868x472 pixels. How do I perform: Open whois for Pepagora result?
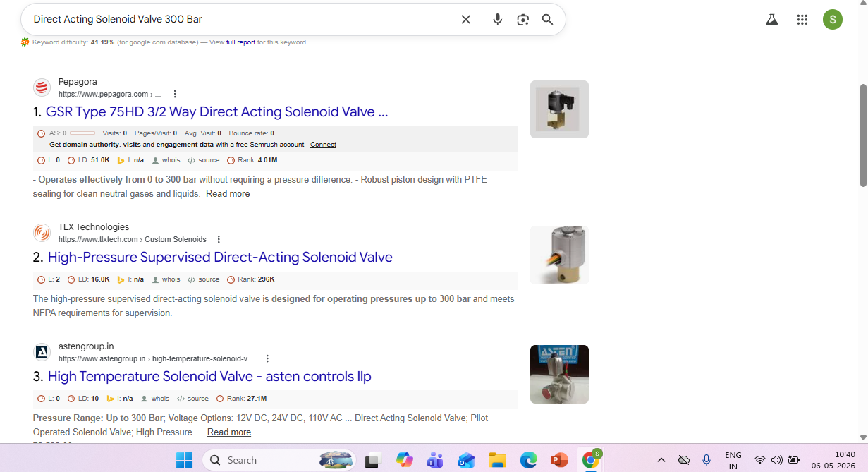click(166, 160)
